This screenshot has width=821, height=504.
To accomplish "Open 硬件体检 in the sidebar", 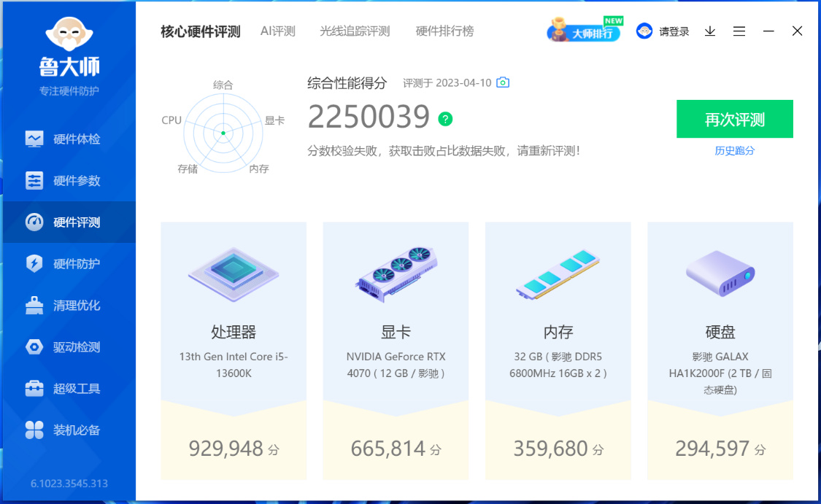I will (x=69, y=139).
